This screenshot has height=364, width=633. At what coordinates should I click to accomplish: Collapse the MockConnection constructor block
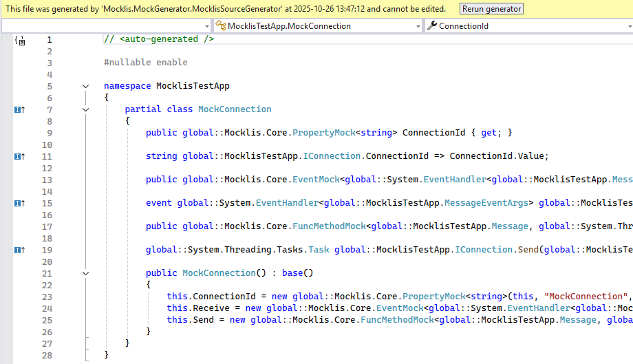(85, 273)
